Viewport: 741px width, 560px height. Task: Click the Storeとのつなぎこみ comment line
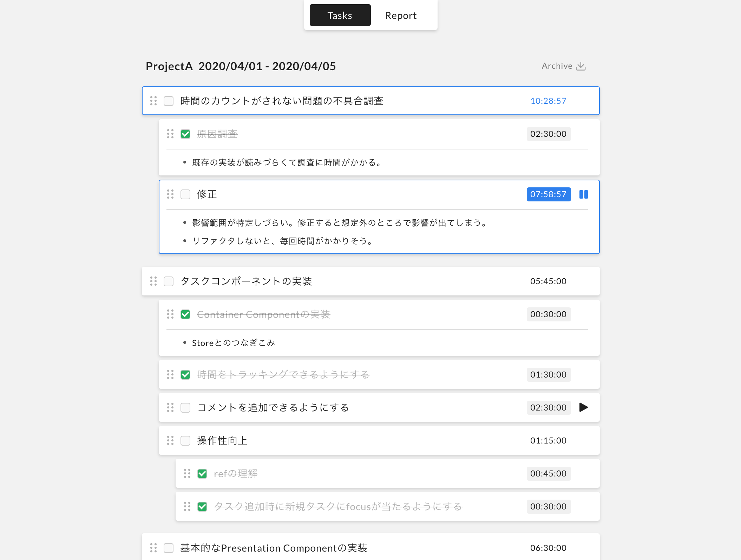[x=233, y=343]
